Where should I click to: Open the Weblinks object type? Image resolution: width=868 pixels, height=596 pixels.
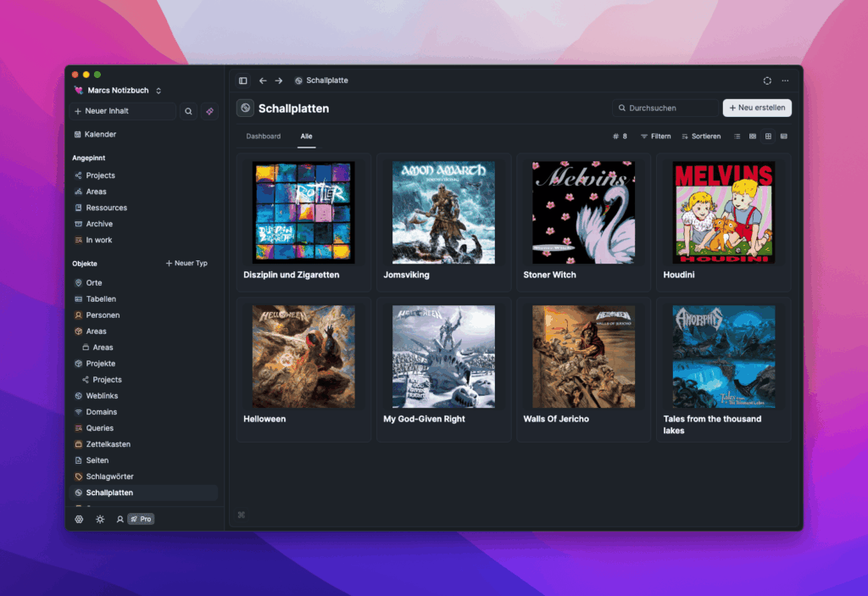143,396
